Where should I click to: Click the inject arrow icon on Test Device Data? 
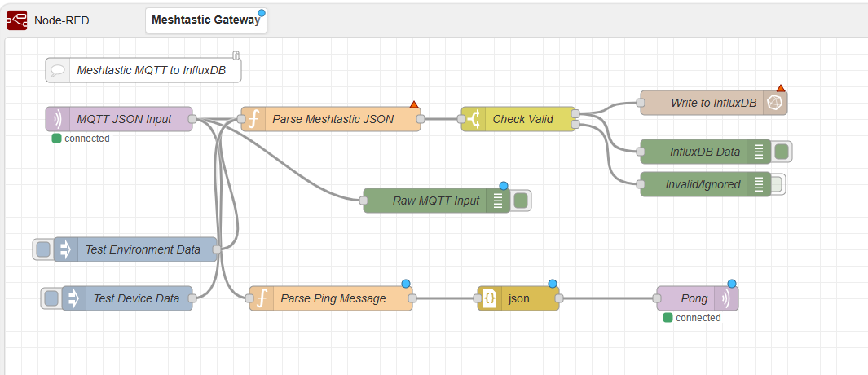pos(73,298)
